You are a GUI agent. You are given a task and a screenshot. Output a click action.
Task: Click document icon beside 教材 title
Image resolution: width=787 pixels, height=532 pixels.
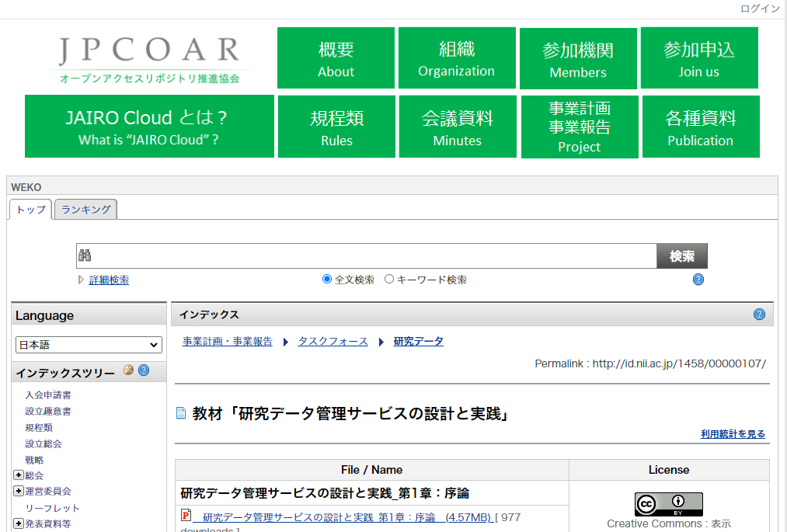coord(181,413)
